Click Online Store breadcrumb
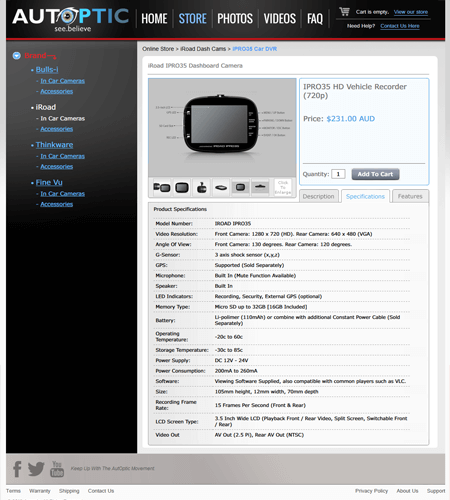 pos(158,49)
